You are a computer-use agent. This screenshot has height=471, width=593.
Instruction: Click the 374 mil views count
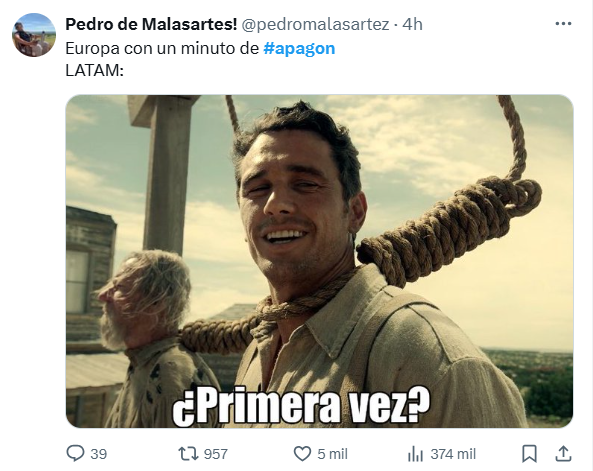(453, 454)
